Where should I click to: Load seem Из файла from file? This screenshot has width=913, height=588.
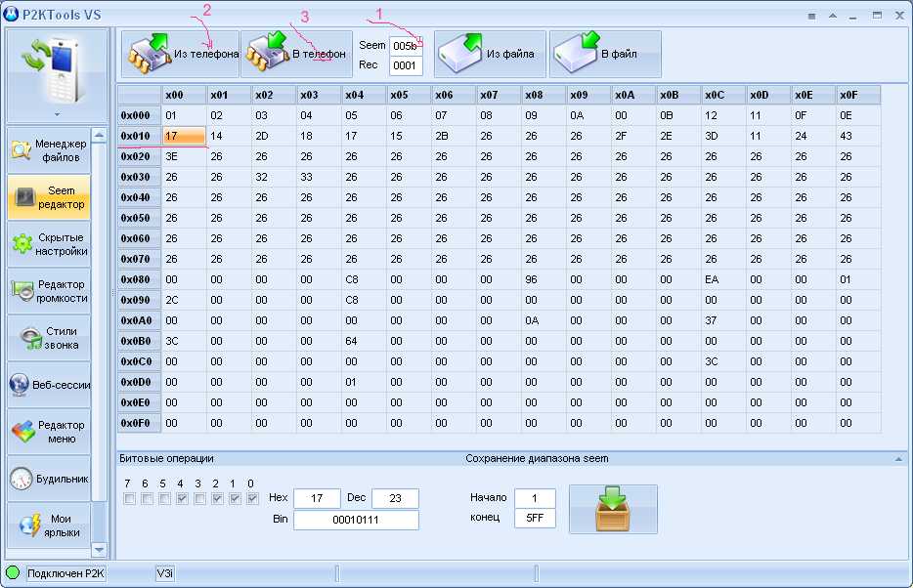pos(490,54)
